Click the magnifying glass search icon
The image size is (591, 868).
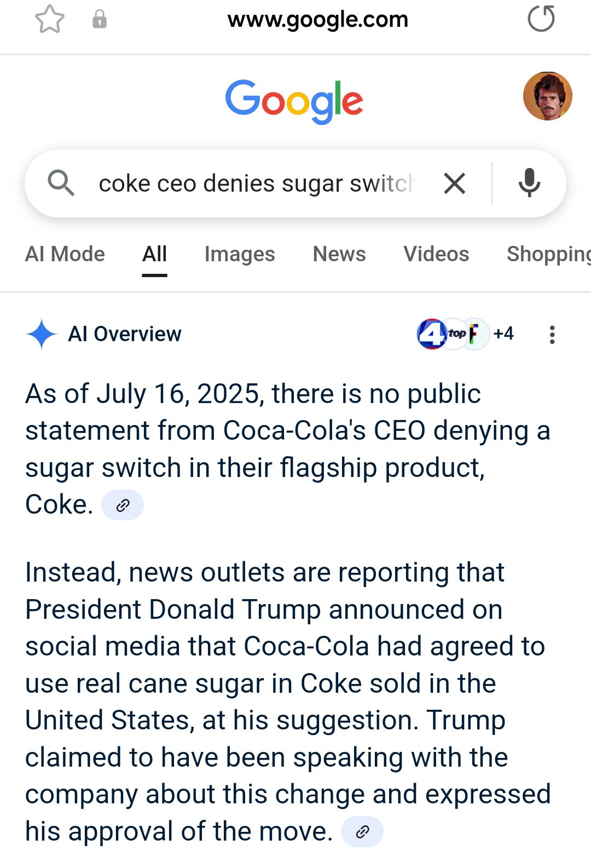[x=61, y=183]
